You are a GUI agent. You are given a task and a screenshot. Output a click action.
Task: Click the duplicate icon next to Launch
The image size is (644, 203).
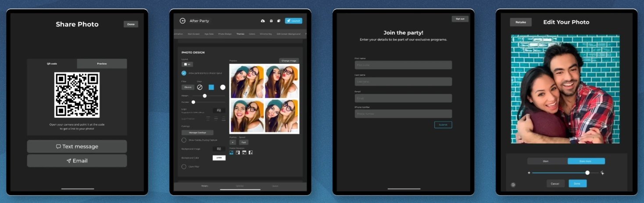click(279, 21)
